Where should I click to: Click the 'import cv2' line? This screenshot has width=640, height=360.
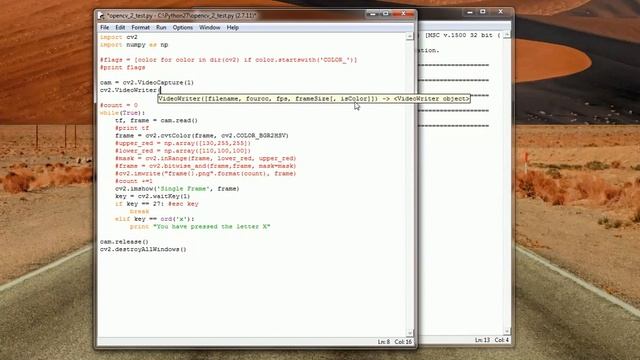point(119,37)
